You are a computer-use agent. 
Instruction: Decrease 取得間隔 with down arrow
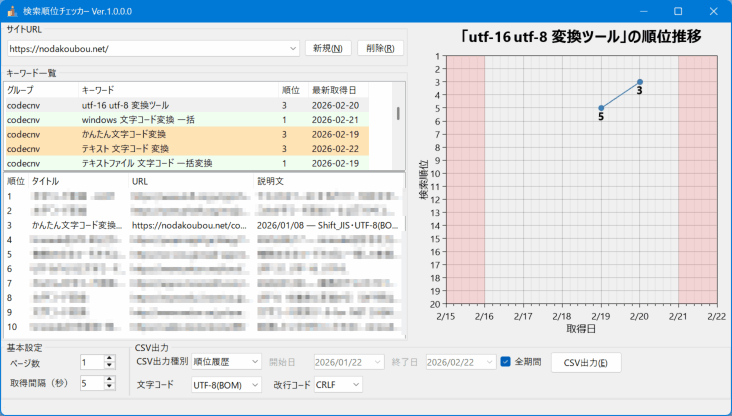(109, 386)
